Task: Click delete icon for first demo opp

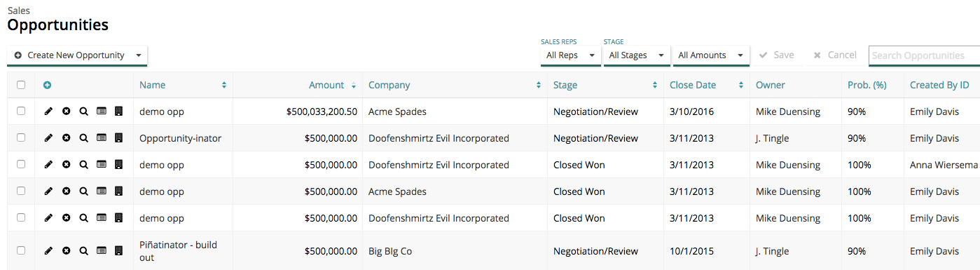Action: click(66, 112)
